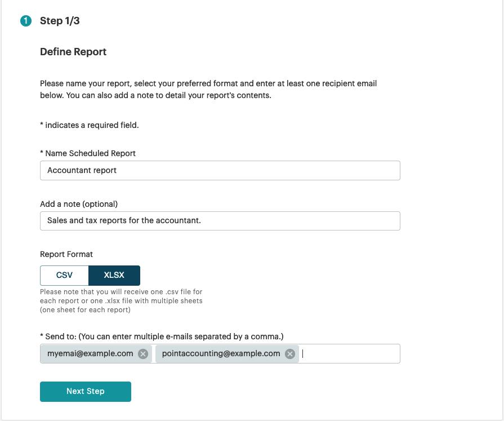
Task: Click the Name Scheduled Report label
Action: point(88,153)
